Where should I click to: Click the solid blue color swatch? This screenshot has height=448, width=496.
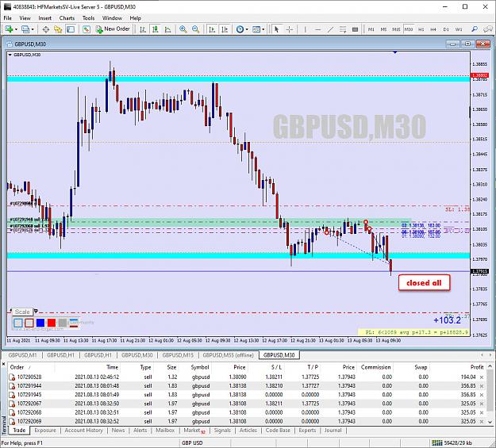coord(40,323)
